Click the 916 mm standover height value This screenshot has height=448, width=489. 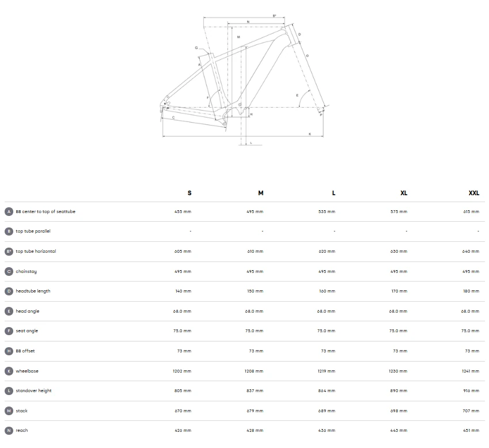tap(471, 390)
